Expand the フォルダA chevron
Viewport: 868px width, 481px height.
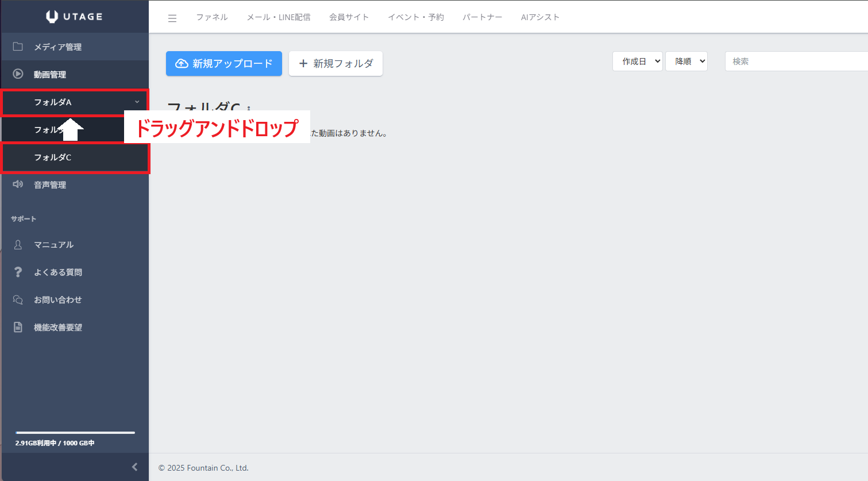(x=137, y=102)
